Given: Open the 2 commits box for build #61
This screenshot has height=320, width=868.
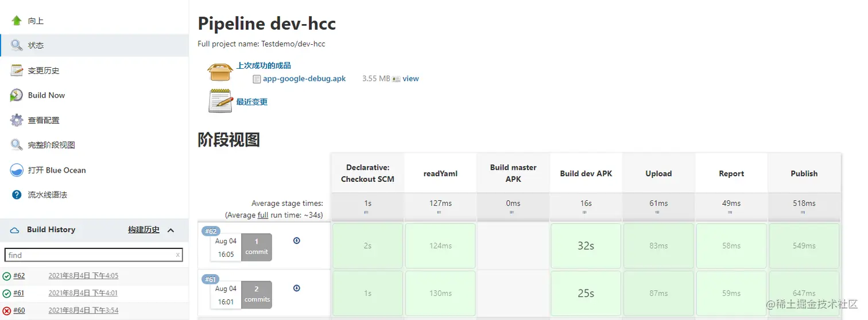Looking at the screenshot, I should 257,294.
